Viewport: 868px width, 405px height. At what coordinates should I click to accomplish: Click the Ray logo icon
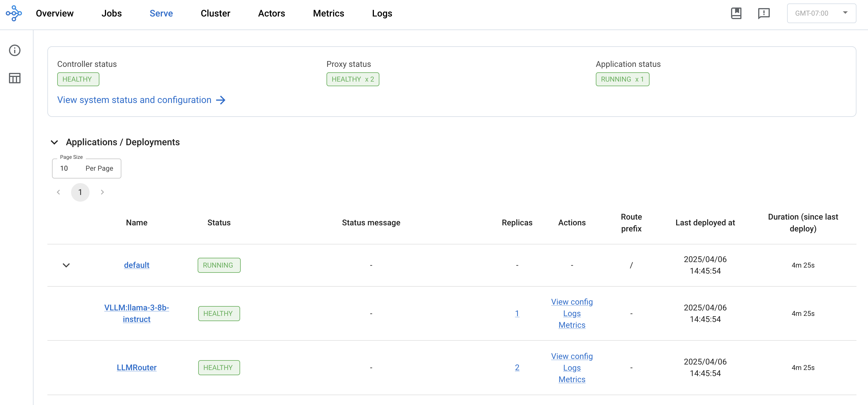pyautogui.click(x=14, y=13)
